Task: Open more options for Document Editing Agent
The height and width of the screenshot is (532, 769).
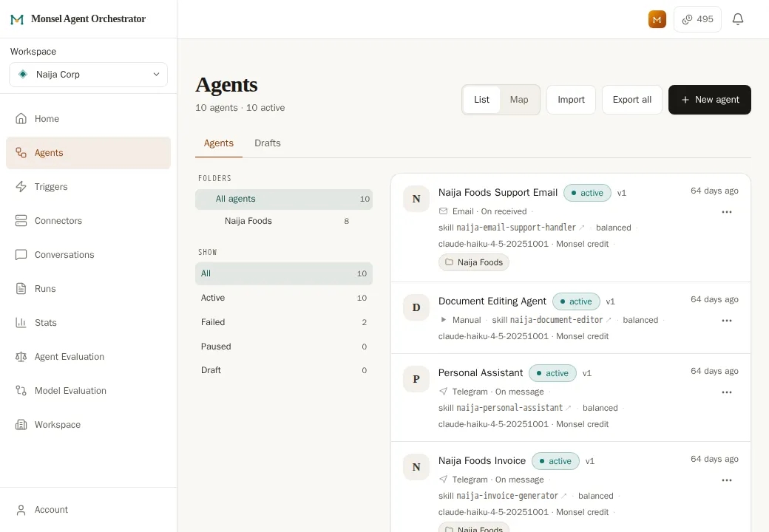Action: click(x=726, y=321)
